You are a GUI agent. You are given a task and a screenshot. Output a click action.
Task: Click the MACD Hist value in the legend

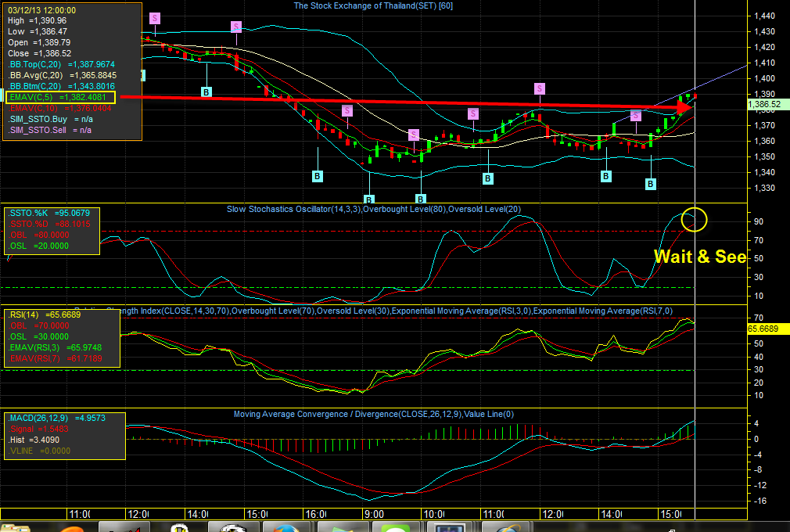click(42, 440)
